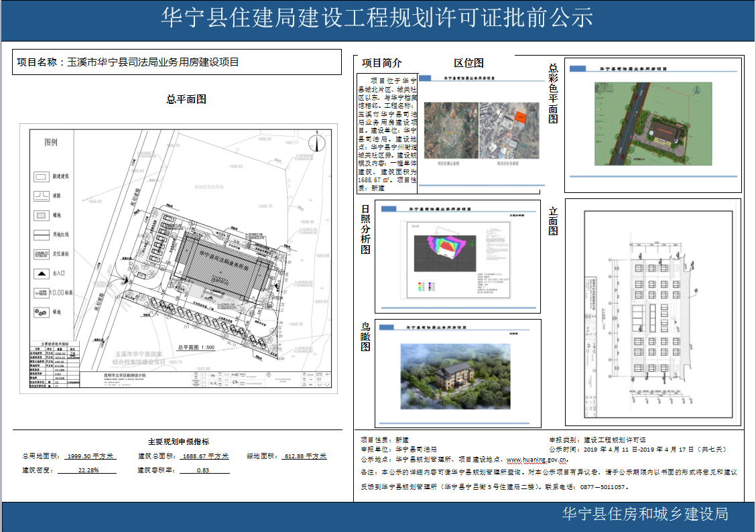The width and height of the screenshot is (756, 532).
Task: Select the ±0.00标高 legend symbol
Action: coord(40,293)
